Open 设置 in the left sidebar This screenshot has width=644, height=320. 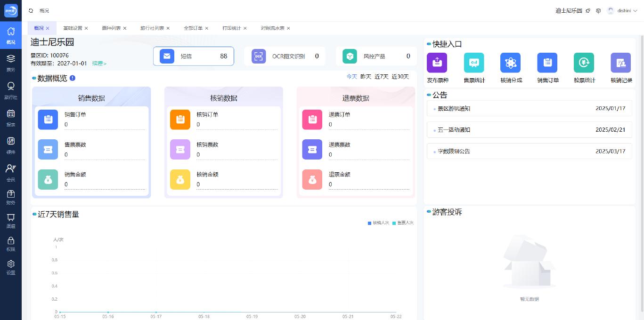point(11,267)
